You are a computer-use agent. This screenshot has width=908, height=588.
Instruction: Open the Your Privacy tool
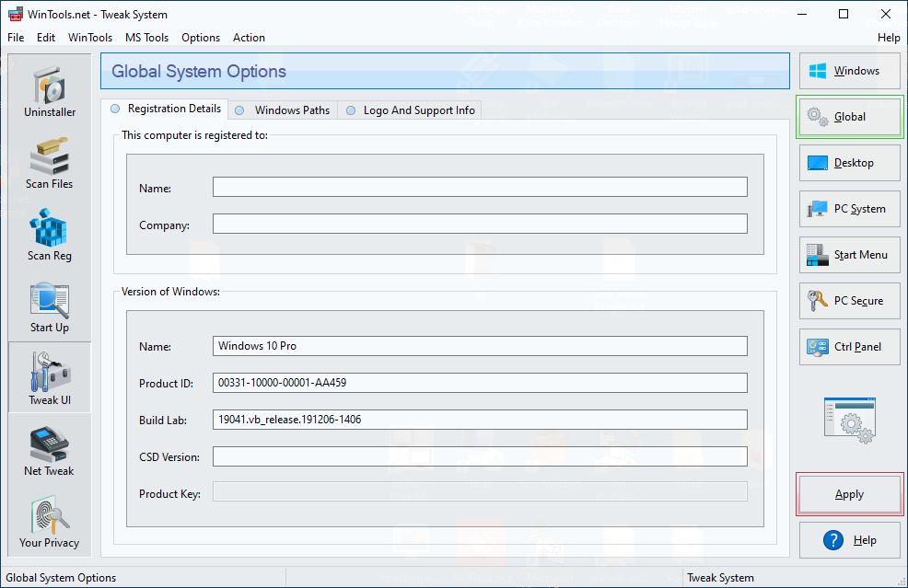(50, 523)
